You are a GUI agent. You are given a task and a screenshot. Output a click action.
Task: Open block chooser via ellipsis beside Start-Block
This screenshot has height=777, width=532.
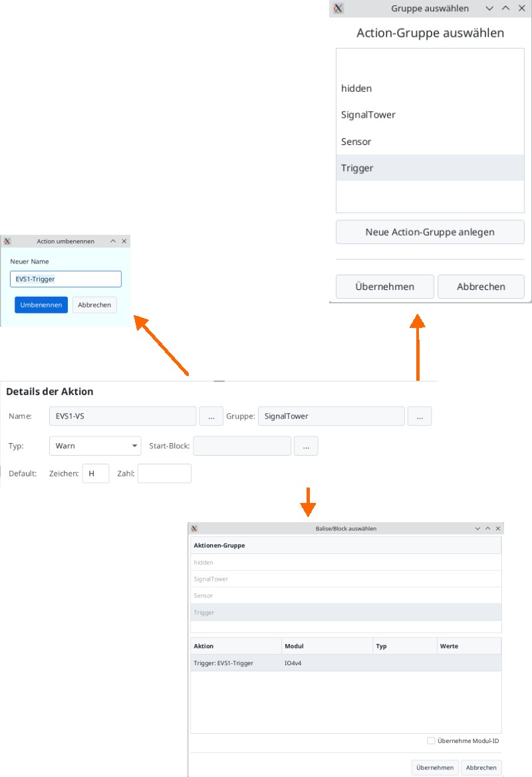point(306,446)
